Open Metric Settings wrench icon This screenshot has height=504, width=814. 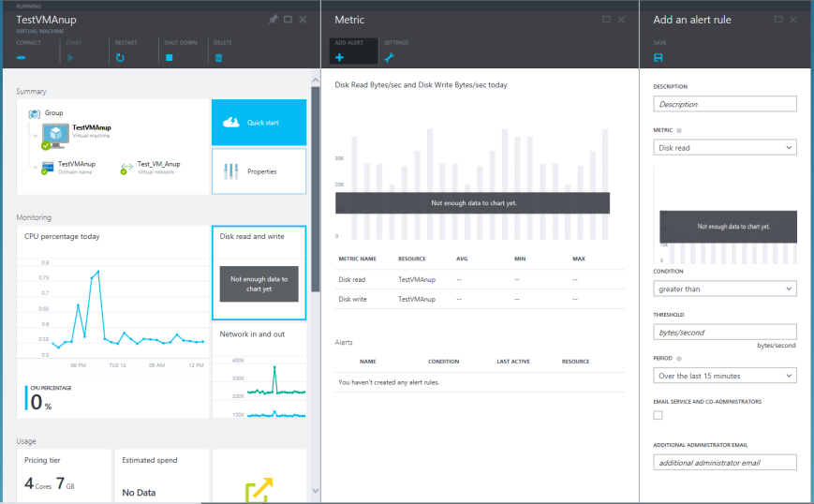pyautogui.click(x=389, y=58)
